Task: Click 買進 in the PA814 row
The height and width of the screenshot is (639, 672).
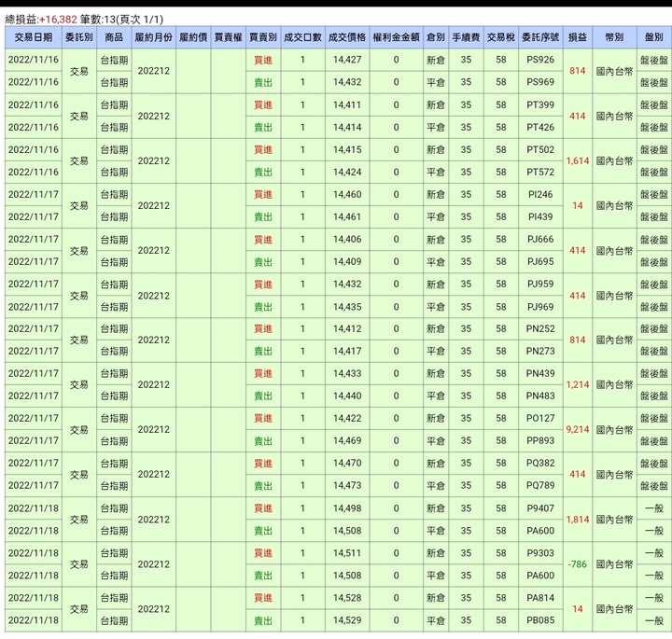Action: tap(263, 598)
